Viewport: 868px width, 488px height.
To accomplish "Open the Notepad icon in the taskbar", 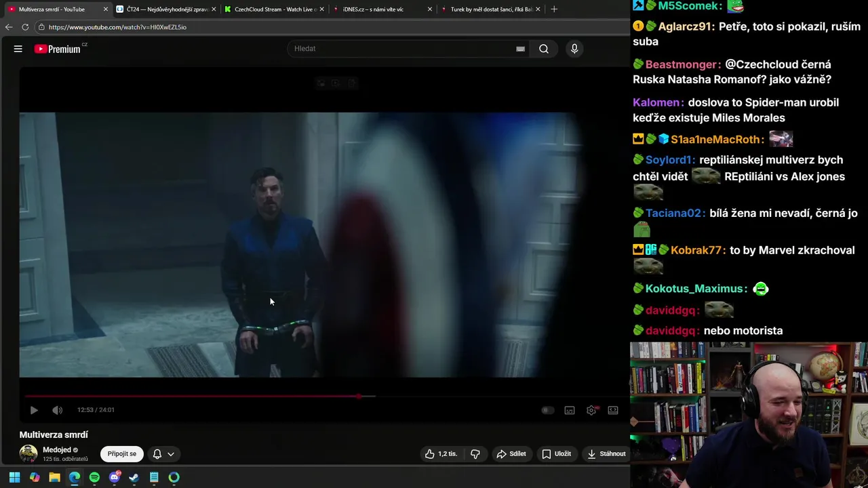I will pos(154,477).
